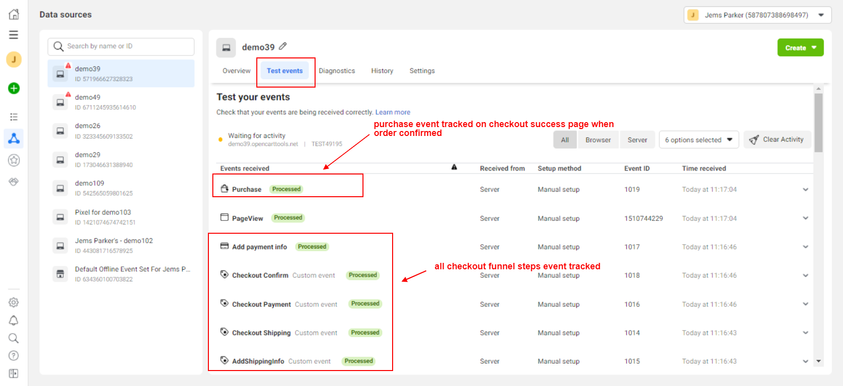The width and height of the screenshot is (843, 386).
Task: Switch to the History tab
Action: [382, 70]
